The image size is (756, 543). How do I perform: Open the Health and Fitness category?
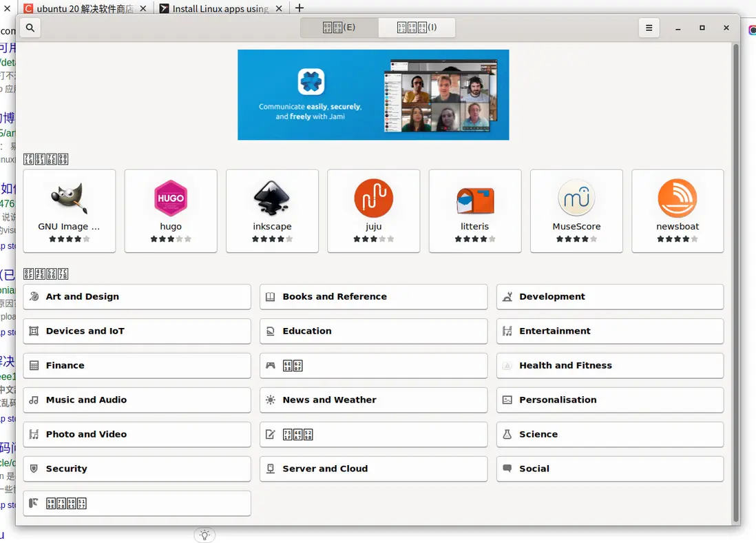click(610, 365)
